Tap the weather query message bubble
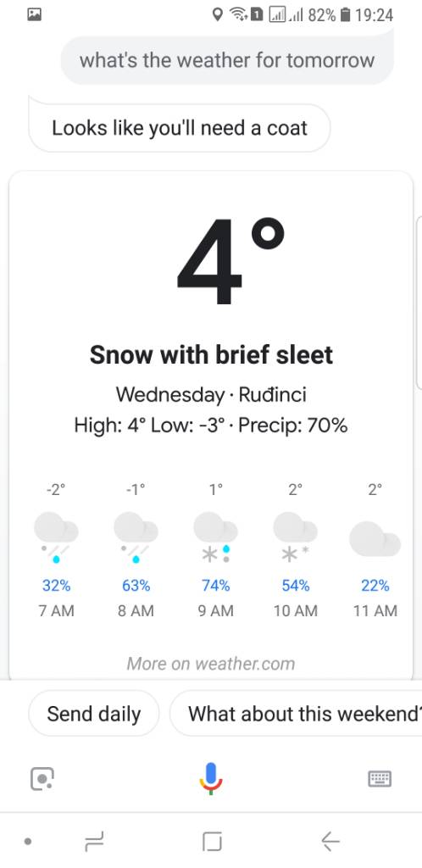This screenshot has width=422, height=868. coord(227,60)
